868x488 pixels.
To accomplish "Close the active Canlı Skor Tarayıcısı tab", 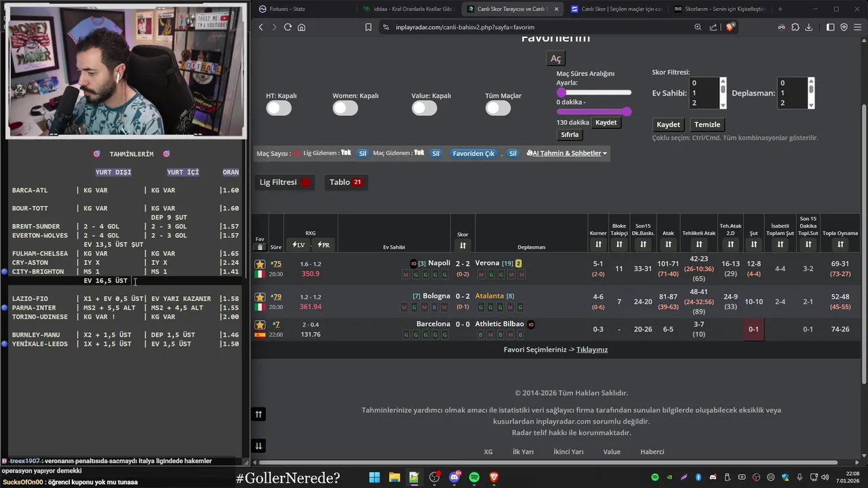I will [557, 9].
